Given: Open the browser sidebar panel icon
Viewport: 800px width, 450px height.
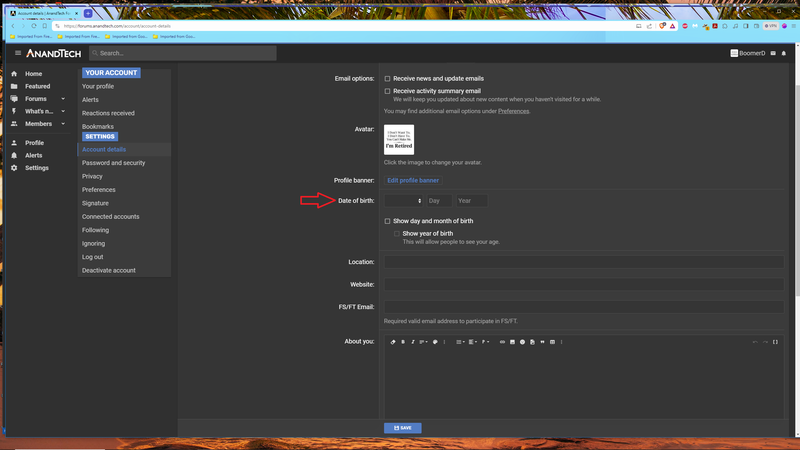Looking at the screenshot, I should (x=746, y=26).
